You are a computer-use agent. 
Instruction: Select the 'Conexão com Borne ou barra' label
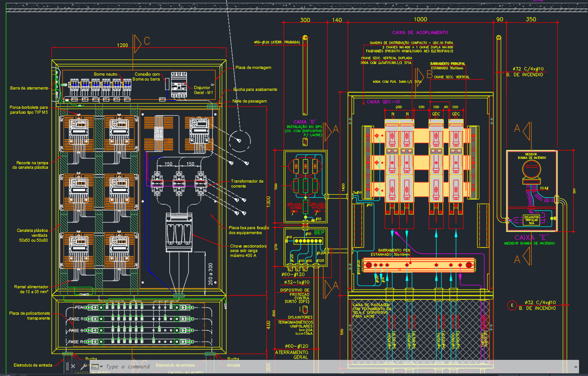[146, 77]
